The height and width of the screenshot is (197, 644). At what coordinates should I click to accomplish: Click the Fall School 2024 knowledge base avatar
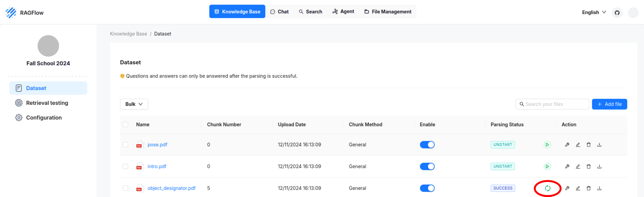[48, 46]
